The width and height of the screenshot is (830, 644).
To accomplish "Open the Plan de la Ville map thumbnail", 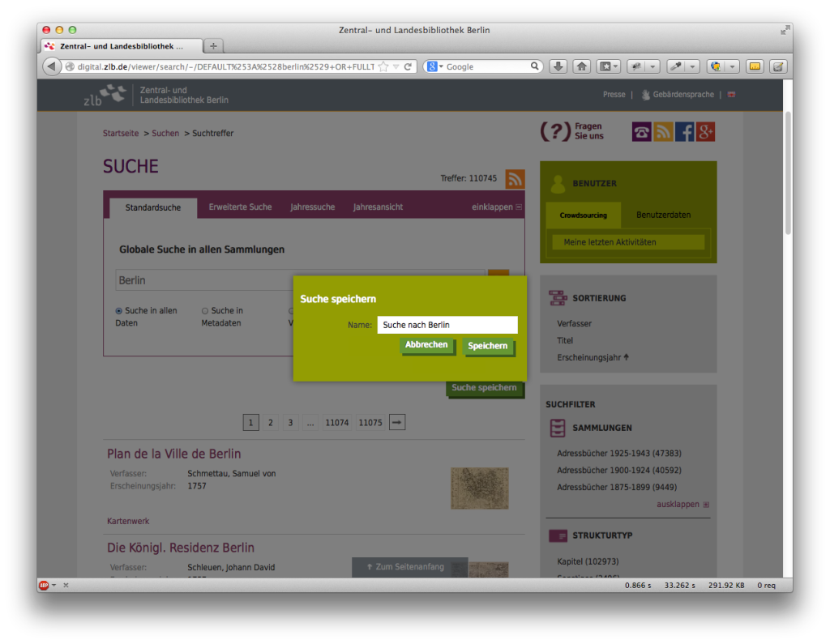I will pyautogui.click(x=480, y=488).
